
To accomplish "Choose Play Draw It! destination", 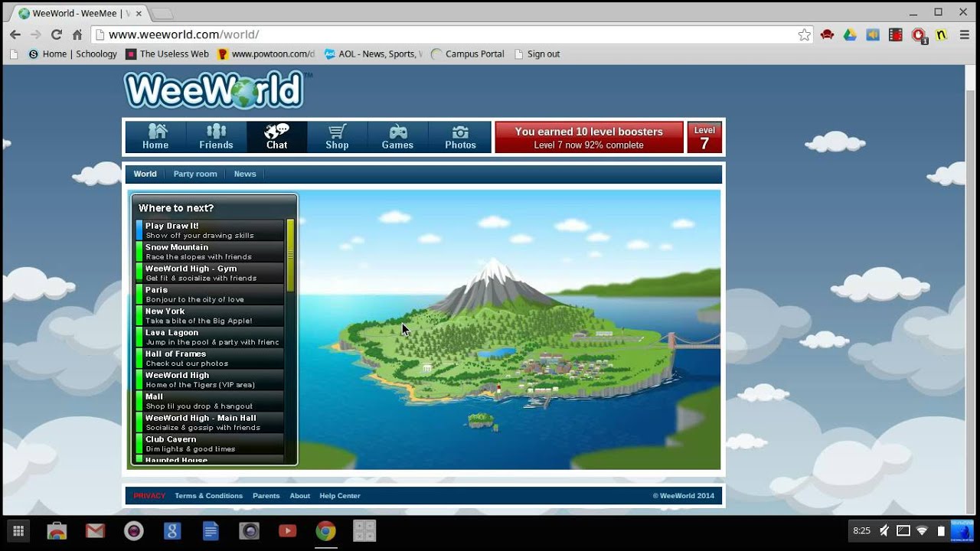I will pos(210,230).
